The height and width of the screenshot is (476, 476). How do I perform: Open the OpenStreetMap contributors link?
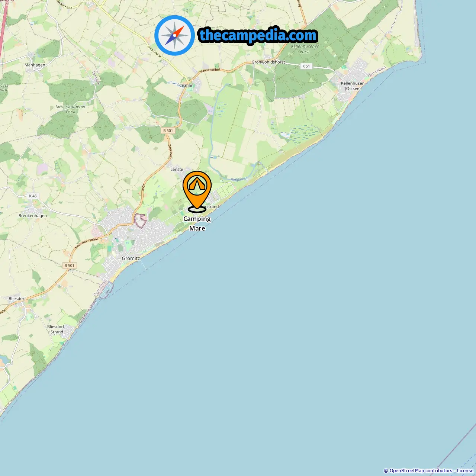click(x=421, y=471)
